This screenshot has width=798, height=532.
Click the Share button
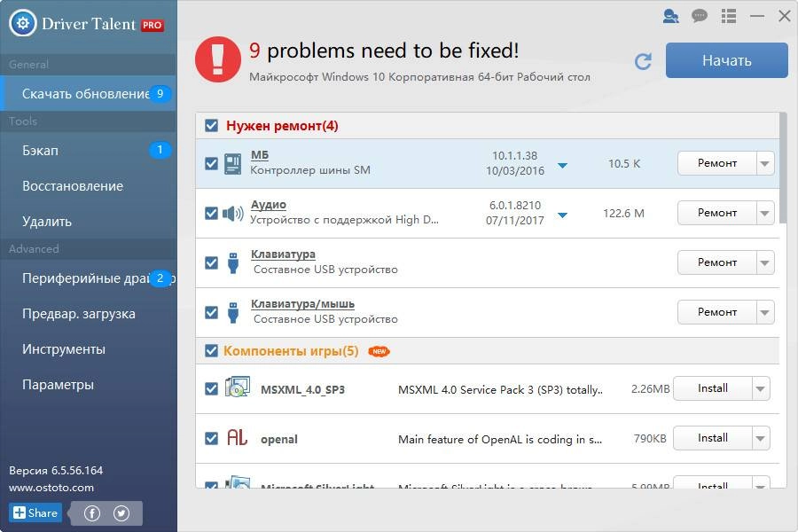35,512
